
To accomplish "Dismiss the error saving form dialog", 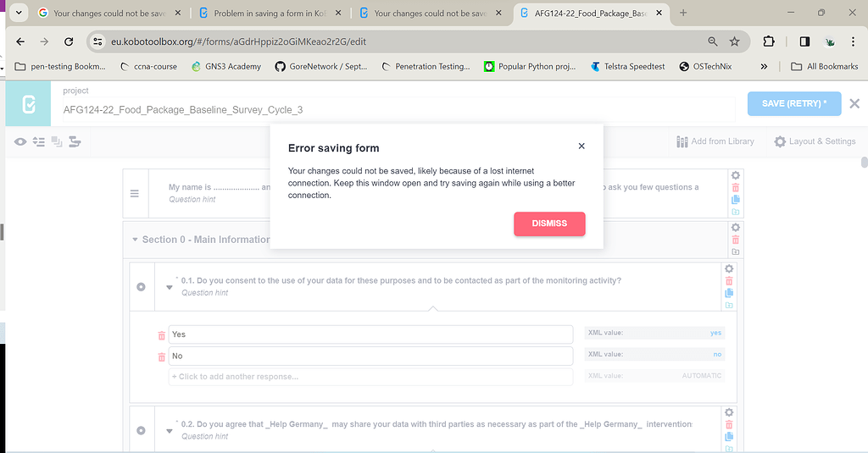I will coord(548,224).
